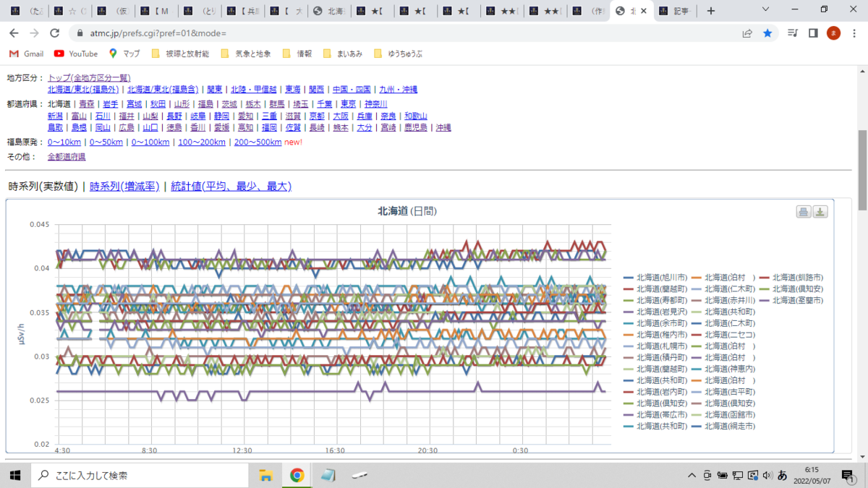The image size is (868, 488).
Task: Share this page from the address bar
Action: [747, 33]
